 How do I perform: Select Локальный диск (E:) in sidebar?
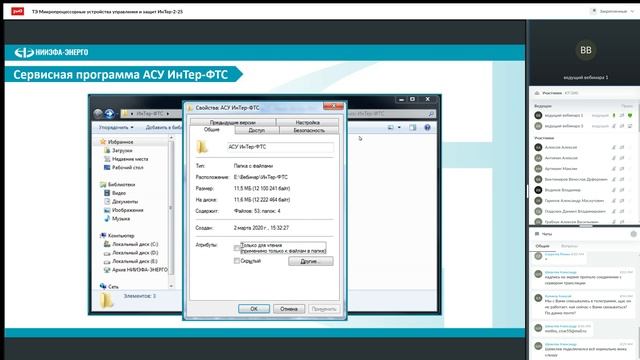click(130, 261)
